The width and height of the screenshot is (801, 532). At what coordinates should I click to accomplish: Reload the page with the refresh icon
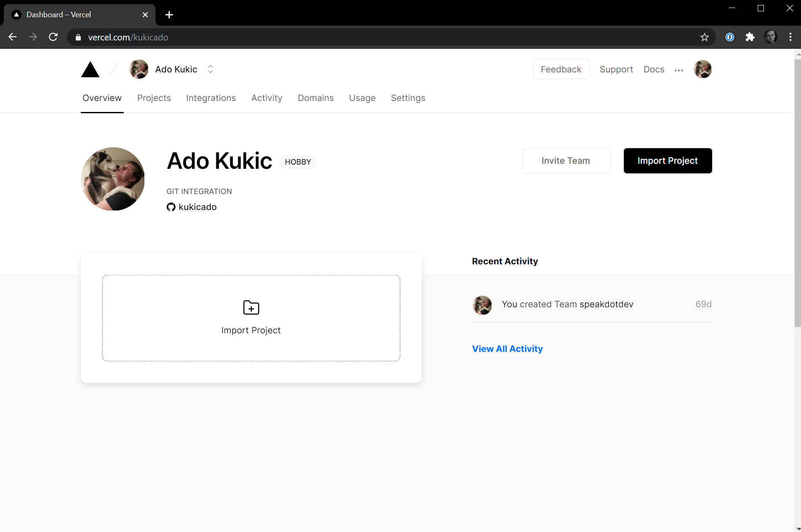coord(53,37)
